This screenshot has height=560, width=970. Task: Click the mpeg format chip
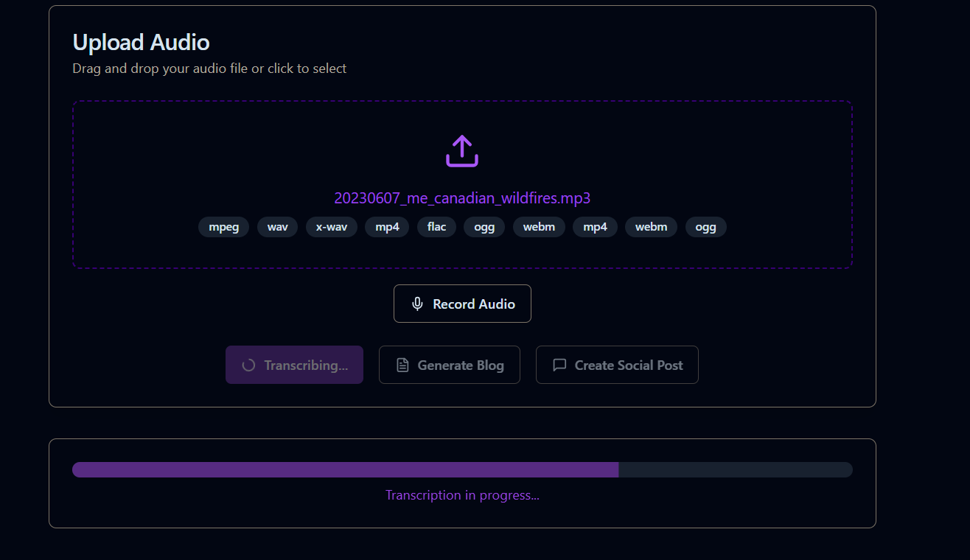[x=224, y=227]
